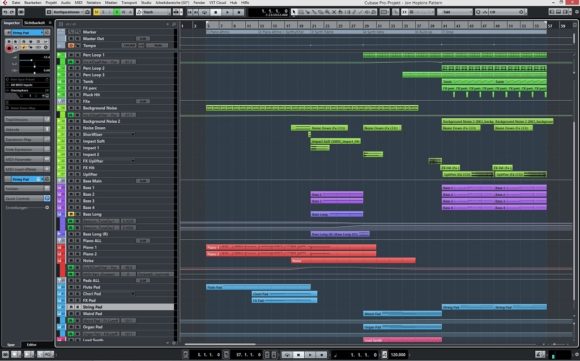Viewport: 580px width, 361px height.
Task: Open the Hilfe menu
Action: pyautogui.click(x=245, y=3)
